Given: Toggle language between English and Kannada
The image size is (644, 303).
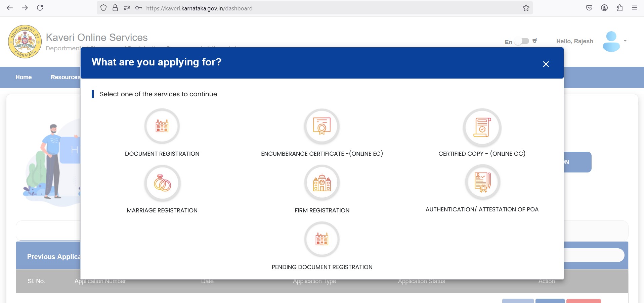Looking at the screenshot, I should click(x=522, y=41).
